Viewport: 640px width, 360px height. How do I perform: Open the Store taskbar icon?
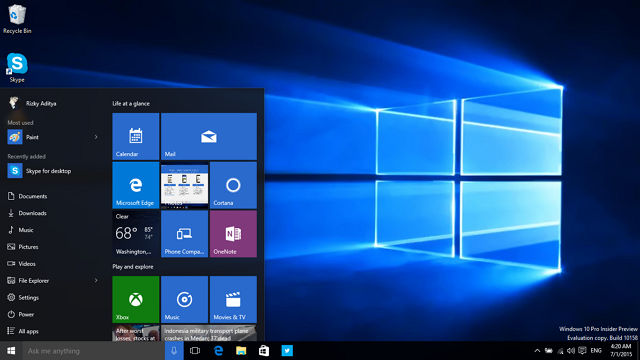coord(264,351)
